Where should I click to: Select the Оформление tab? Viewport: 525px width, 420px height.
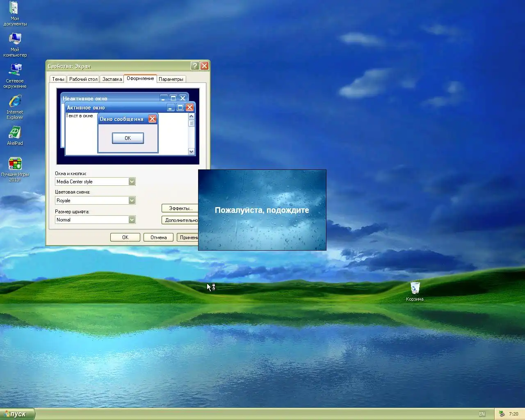(x=140, y=78)
